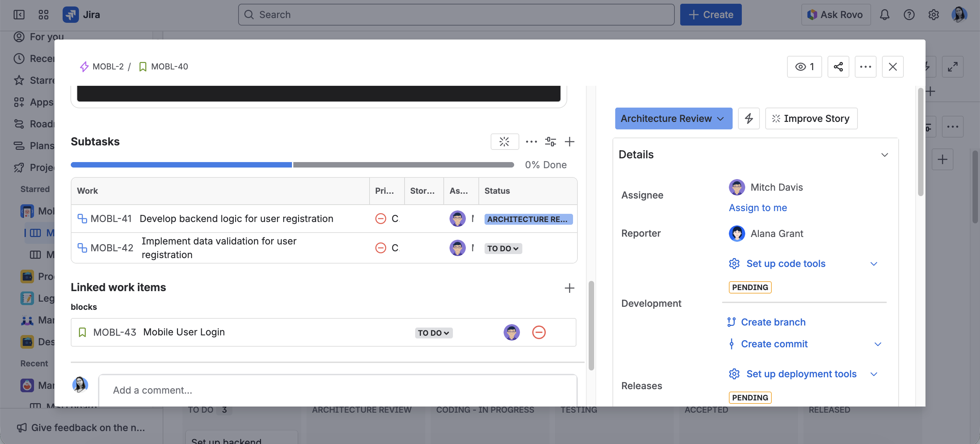This screenshot has width=980, height=444.
Task: Open the automation lightning bolt menu
Action: 748,118
